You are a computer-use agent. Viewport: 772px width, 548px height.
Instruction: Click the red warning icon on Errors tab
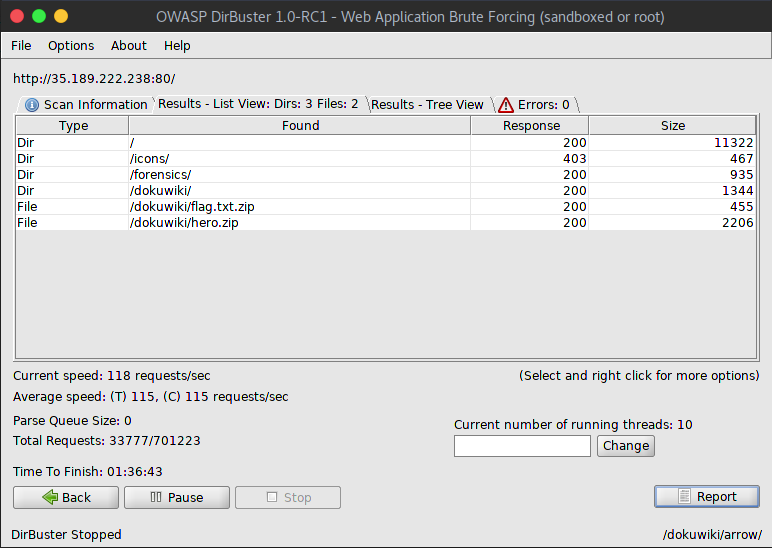(x=506, y=105)
